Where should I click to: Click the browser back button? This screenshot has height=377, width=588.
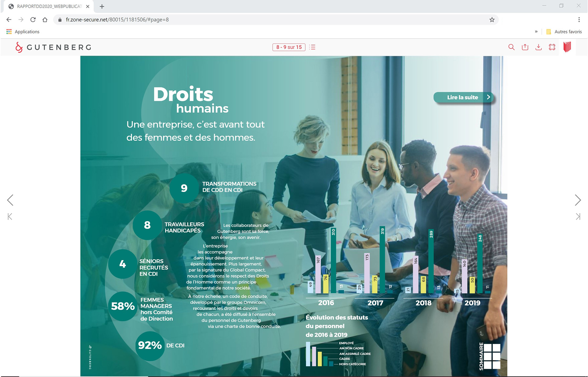(9, 20)
